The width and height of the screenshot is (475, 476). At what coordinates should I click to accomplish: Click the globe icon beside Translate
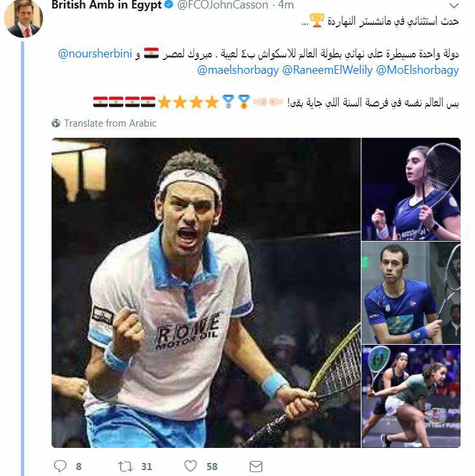(56, 123)
